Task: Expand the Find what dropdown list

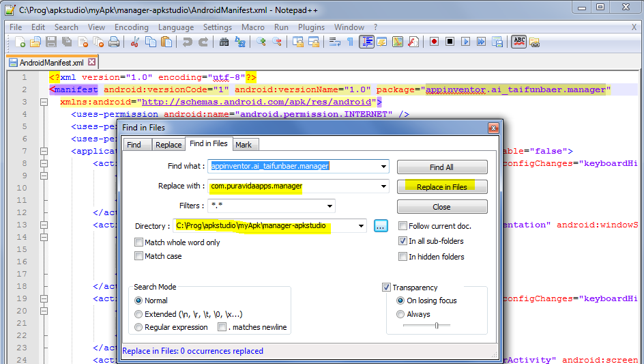Action: pos(383,166)
